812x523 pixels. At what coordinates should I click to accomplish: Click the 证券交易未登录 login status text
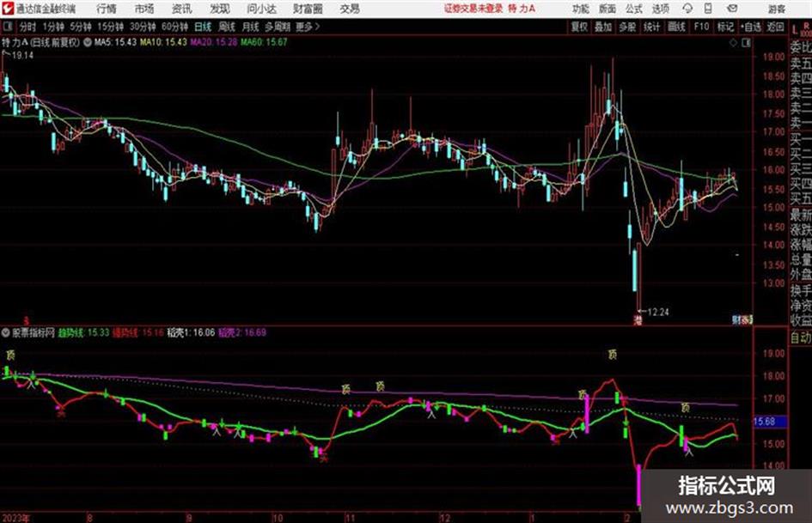[473, 9]
